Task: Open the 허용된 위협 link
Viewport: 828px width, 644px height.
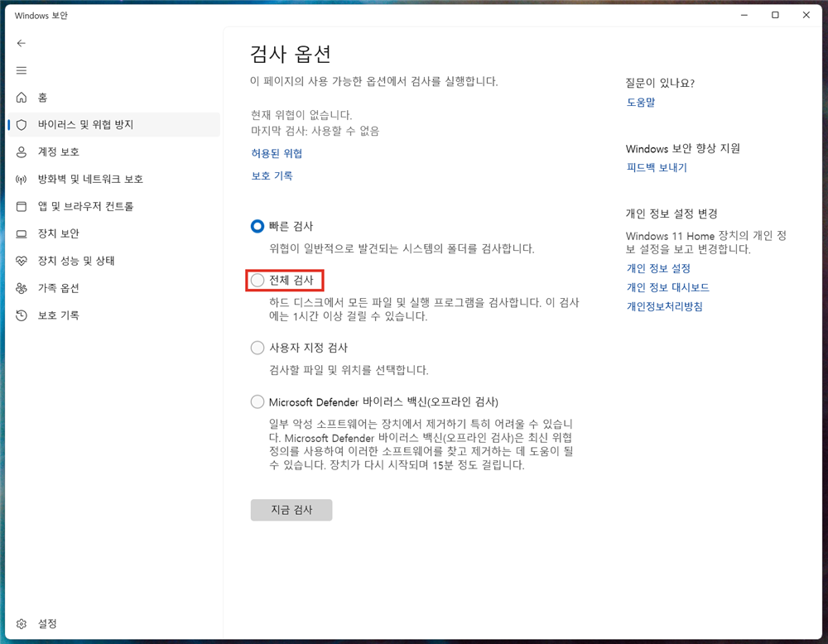Action: pyautogui.click(x=277, y=154)
